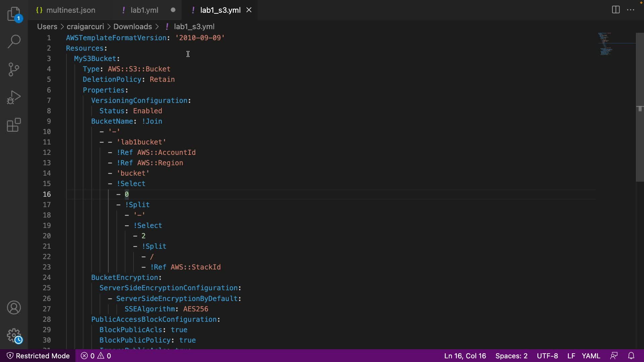Image resolution: width=644 pixels, height=362 pixels.
Task: Open the Explorer view icon
Action: click(x=14, y=14)
